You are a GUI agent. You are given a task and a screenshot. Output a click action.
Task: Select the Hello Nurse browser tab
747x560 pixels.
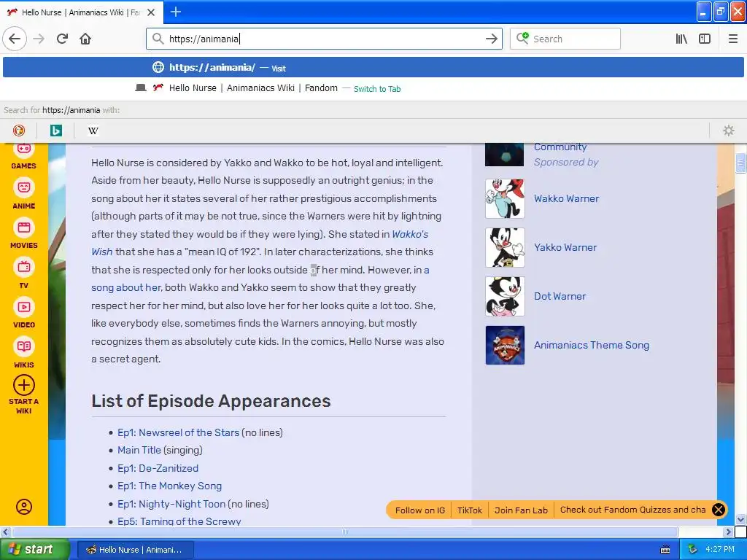coord(81,12)
